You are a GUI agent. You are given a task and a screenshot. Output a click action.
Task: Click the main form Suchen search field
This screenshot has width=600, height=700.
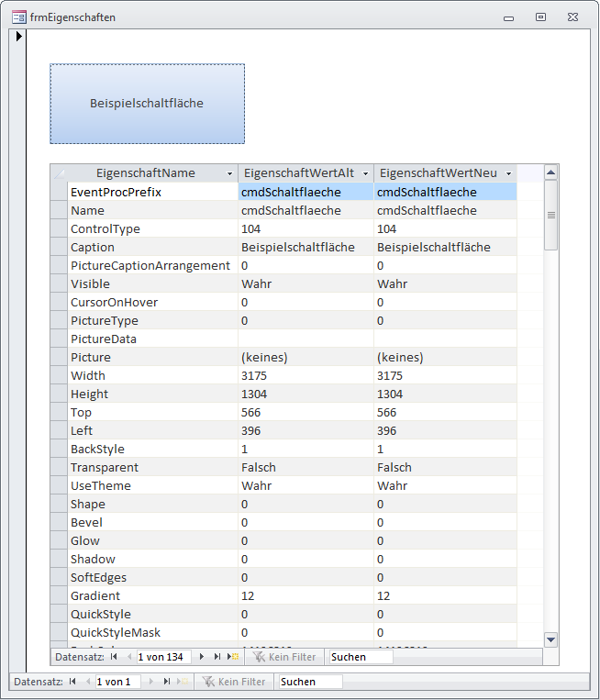click(x=309, y=682)
